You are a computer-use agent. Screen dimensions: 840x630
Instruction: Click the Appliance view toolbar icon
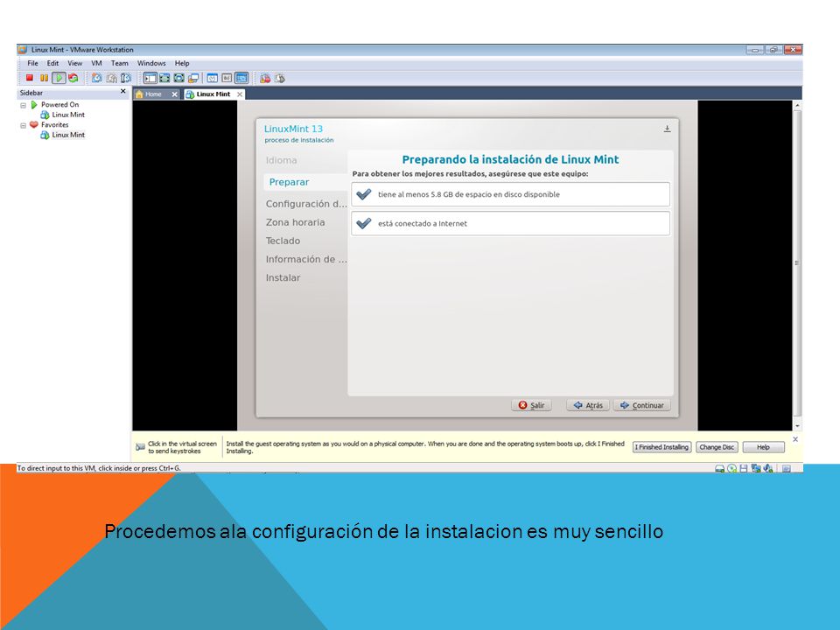(x=227, y=78)
